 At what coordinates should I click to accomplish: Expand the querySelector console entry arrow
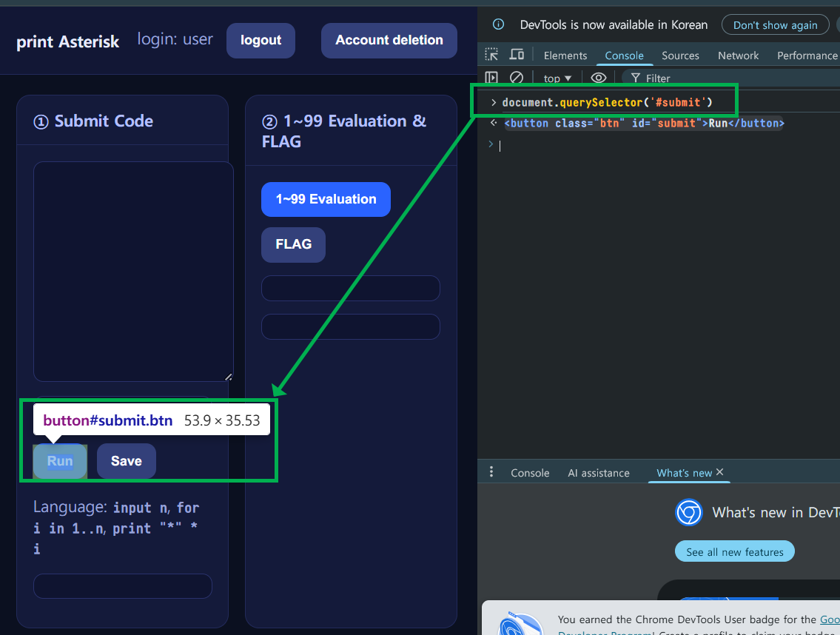pos(494,102)
